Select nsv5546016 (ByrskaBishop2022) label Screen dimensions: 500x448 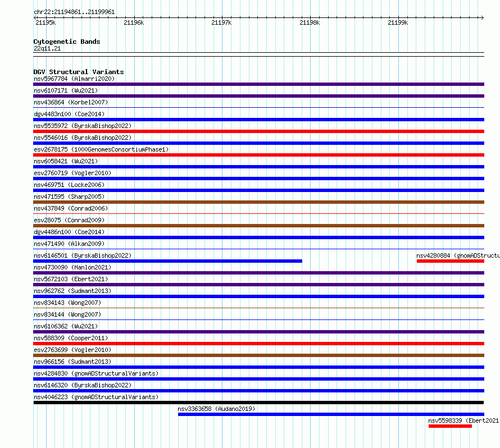(83, 138)
